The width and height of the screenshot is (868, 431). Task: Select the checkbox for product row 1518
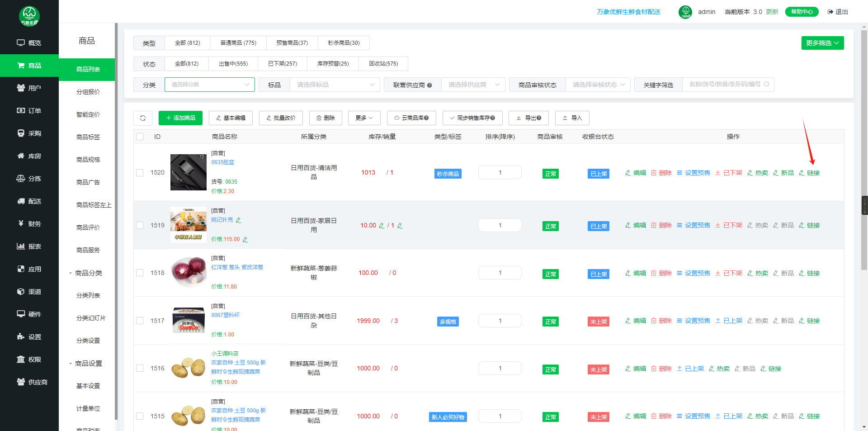pos(140,273)
